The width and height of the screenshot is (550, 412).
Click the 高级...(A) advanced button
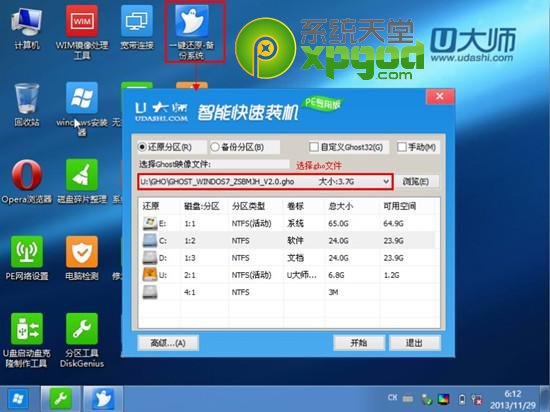168,343
